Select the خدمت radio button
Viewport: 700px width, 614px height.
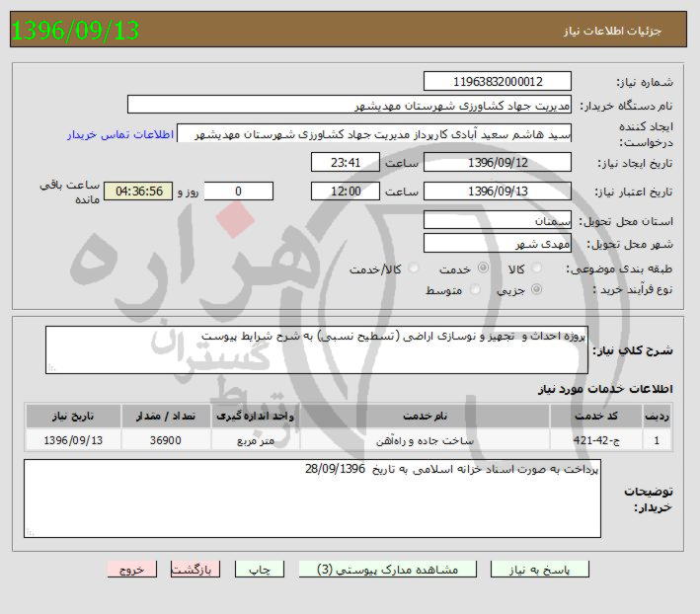coord(483,268)
